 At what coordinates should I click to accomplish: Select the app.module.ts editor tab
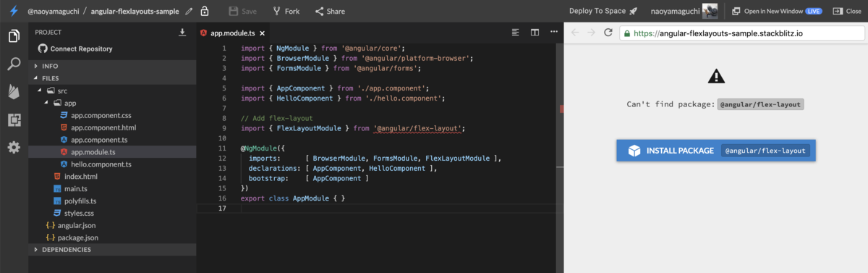(x=232, y=33)
